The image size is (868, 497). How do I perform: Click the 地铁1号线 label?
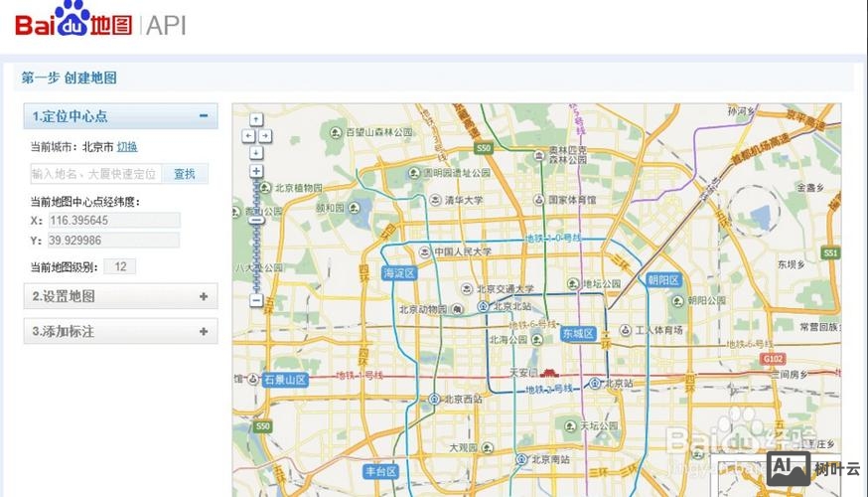coord(360,375)
